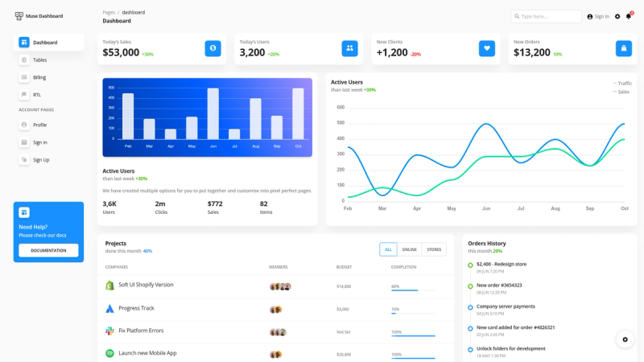This screenshot has height=362, width=644.
Task: Click the COMPANIES column header
Action: [x=117, y=267]
